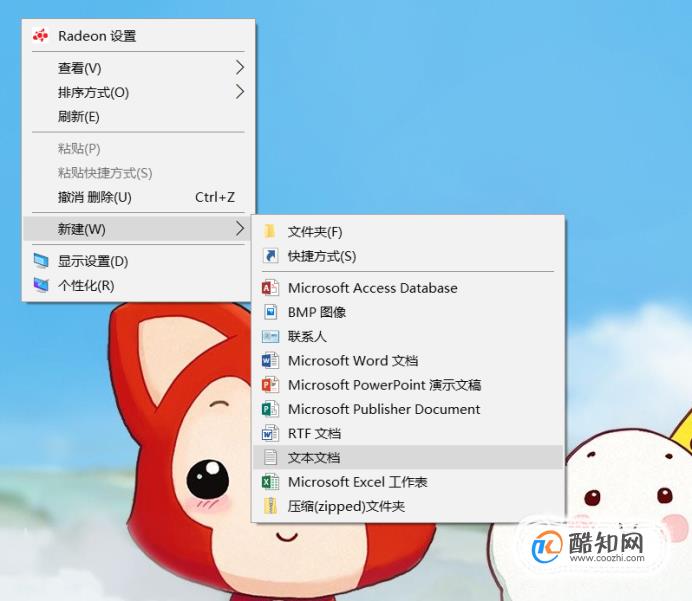Click the display settings monitor icon
The image size is (692, 601).
click(41, 261)
